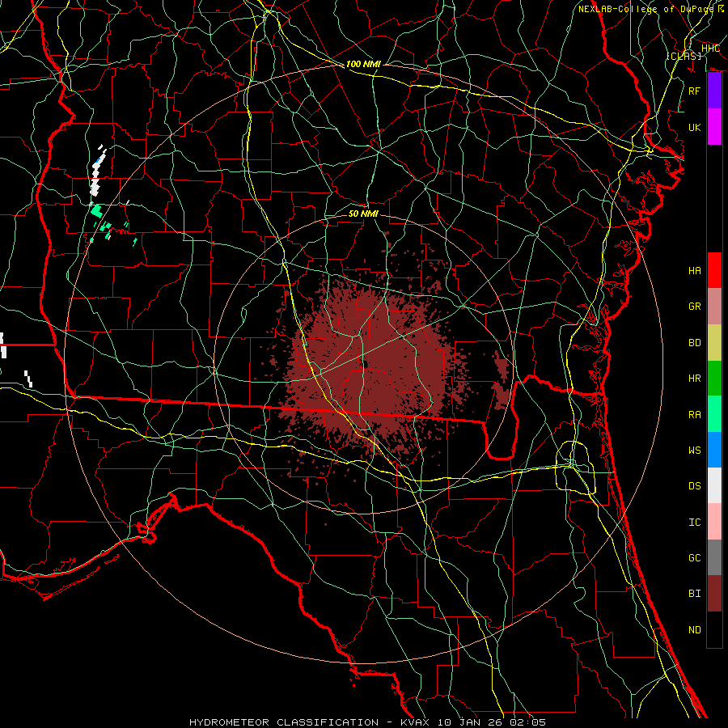Click the RF legend label

click(695, 91)
